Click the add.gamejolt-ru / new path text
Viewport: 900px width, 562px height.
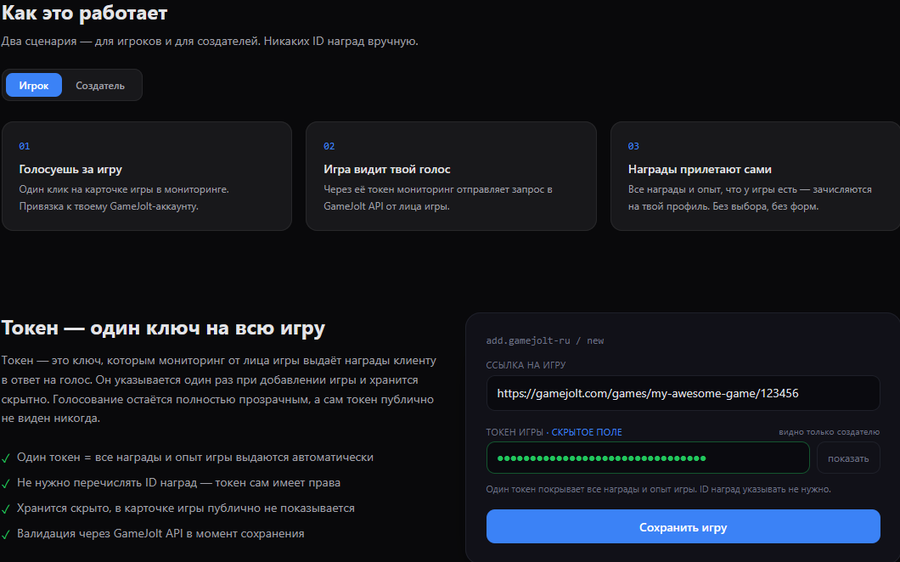click(x=545, y=340)
